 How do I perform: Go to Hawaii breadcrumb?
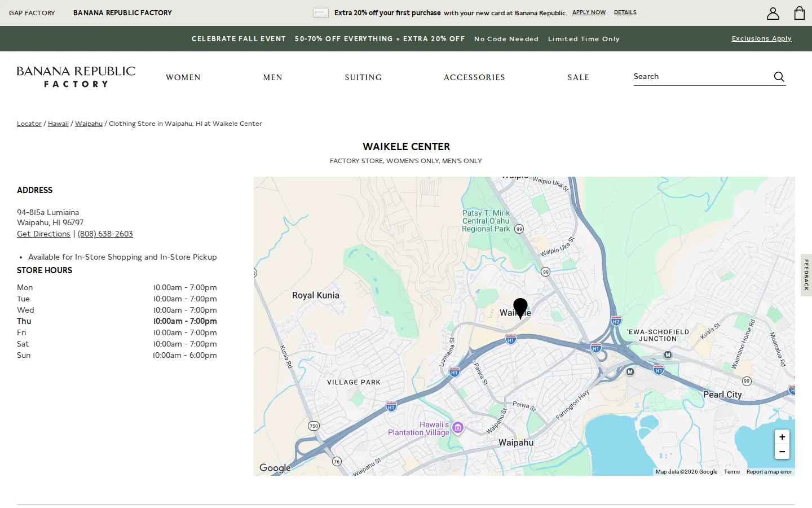(58, 124)
